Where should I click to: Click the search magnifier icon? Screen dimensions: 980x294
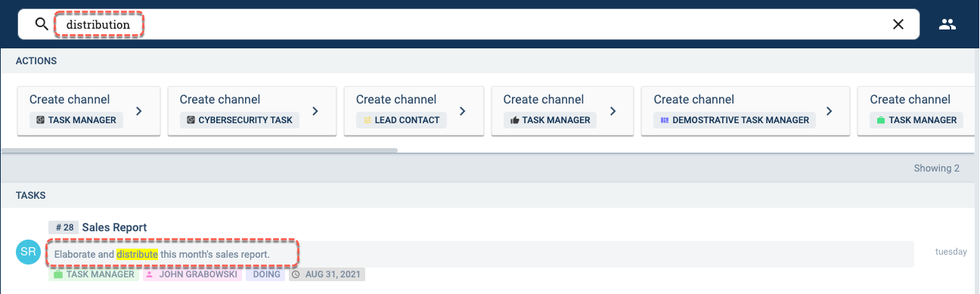[42, 24]
